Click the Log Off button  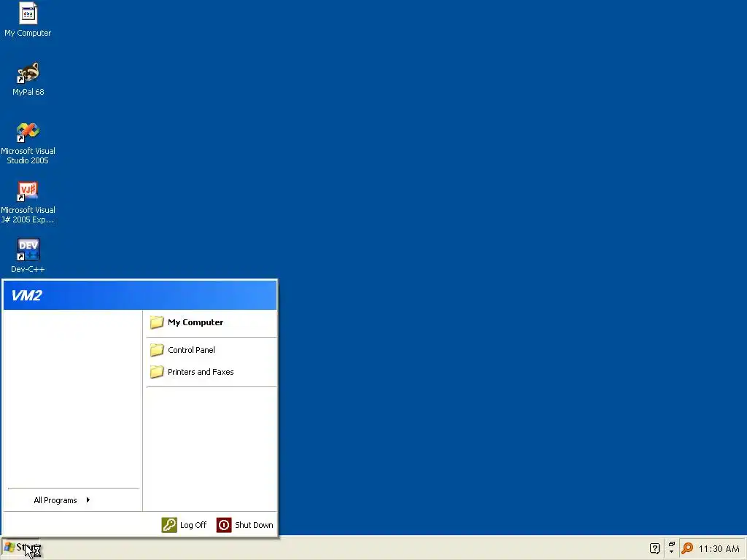tap(185, 525)
